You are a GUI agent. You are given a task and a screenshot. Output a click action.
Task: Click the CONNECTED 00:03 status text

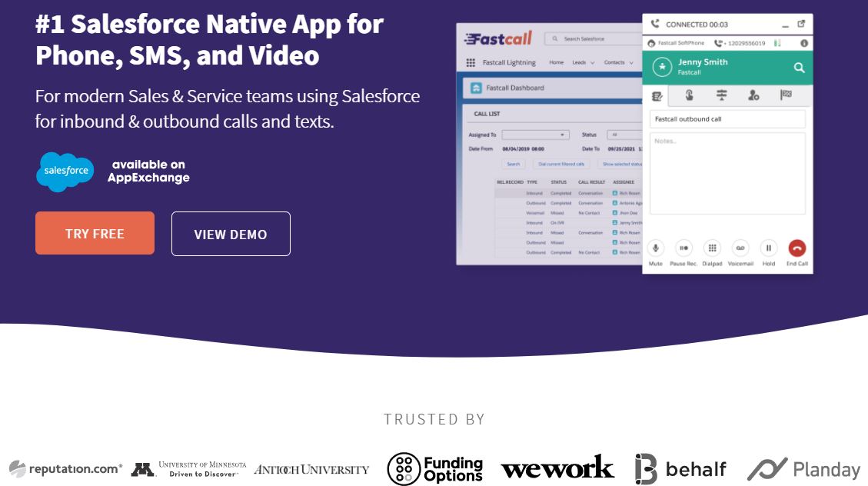[697, 25]
